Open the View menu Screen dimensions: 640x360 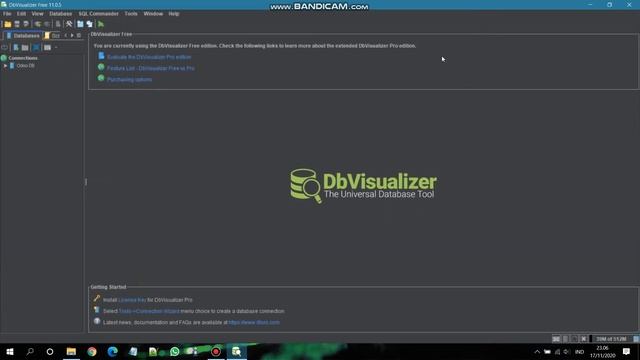point(38,13)
